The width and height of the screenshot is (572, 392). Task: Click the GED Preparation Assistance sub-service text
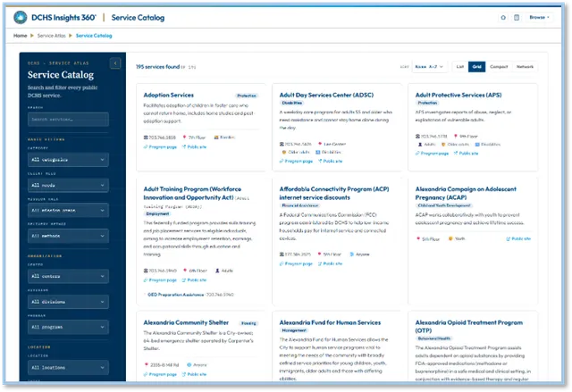(x=175, y=295)
